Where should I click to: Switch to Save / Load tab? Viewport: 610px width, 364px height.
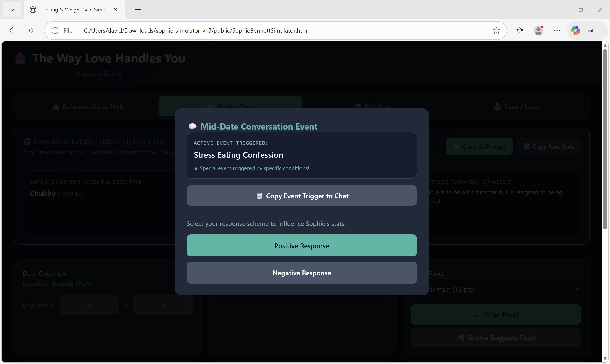tap(516, 106)
